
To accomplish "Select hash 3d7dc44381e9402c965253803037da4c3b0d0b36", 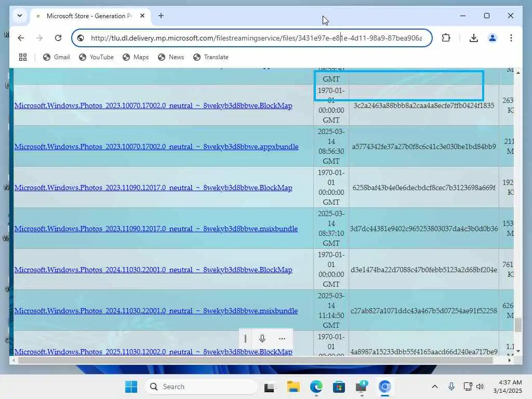I will pos(424,229).
